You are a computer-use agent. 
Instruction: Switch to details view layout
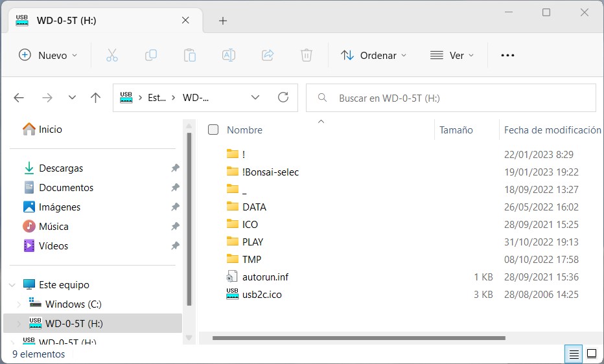coord(574,354)
